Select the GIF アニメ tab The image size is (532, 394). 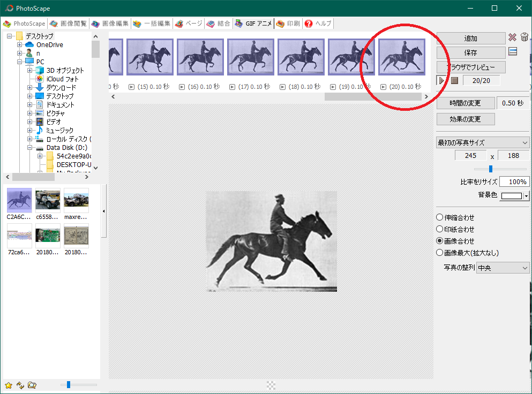point(253,24)
